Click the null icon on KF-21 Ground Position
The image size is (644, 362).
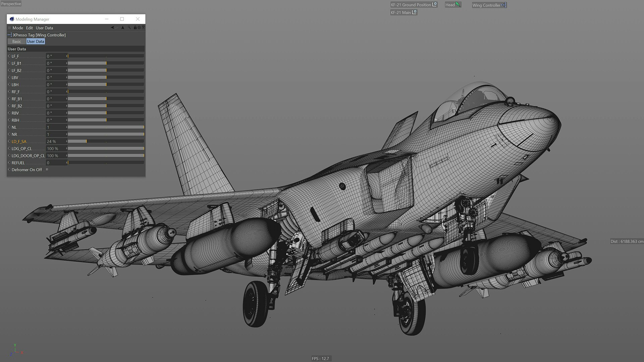434,4
